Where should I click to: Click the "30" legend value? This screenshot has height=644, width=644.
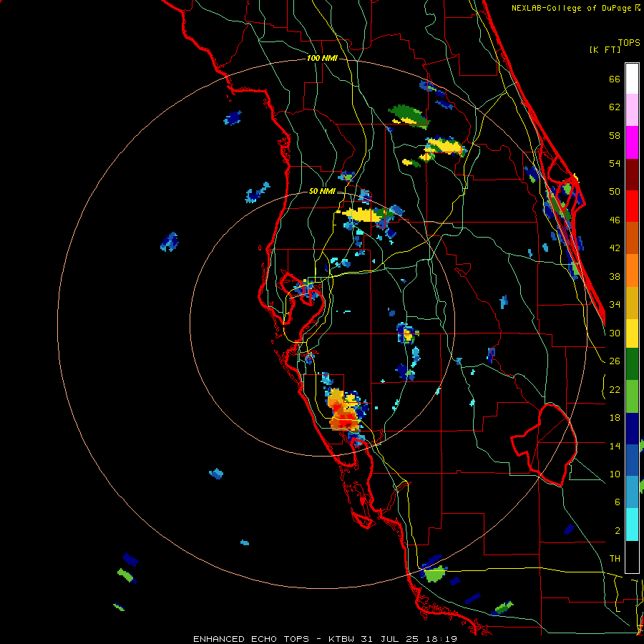[x=615, y=333]
